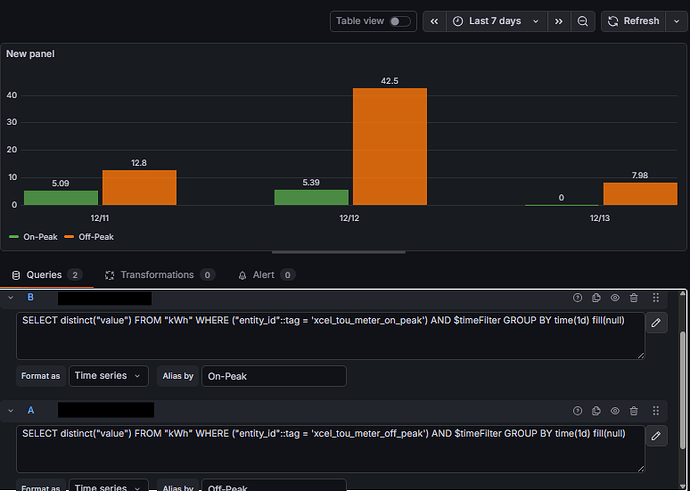Viewport: 690px width, 491px height.
Task: Click the Alias by field containing Off-Peak
Action: [274, 486]
